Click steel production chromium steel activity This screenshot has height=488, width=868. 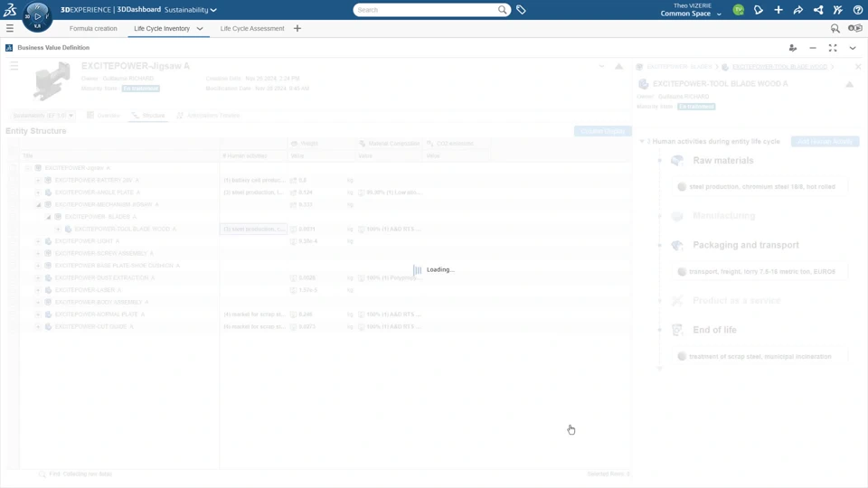tap(760, 186)
